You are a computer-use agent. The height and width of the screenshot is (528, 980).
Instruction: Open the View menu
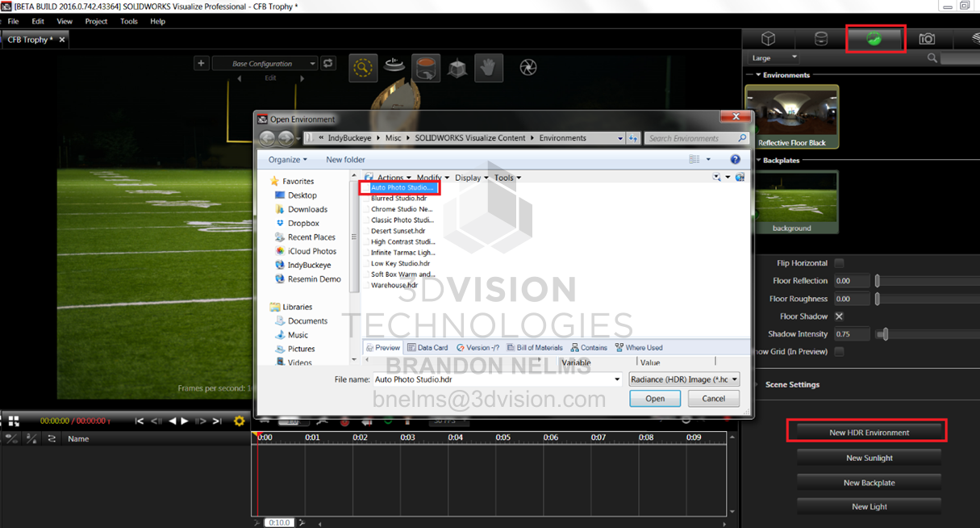pyautogui.click(x=65, y=22)
